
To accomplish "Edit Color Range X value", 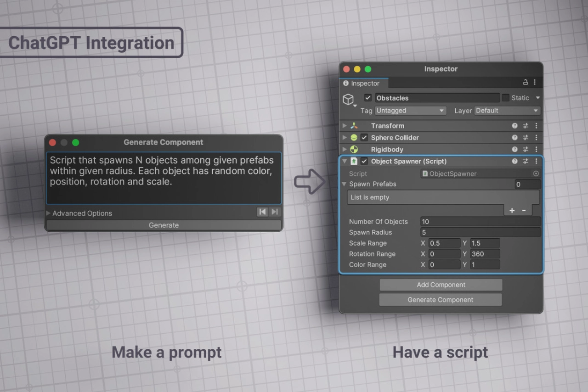I will click(x=444, y=265).
